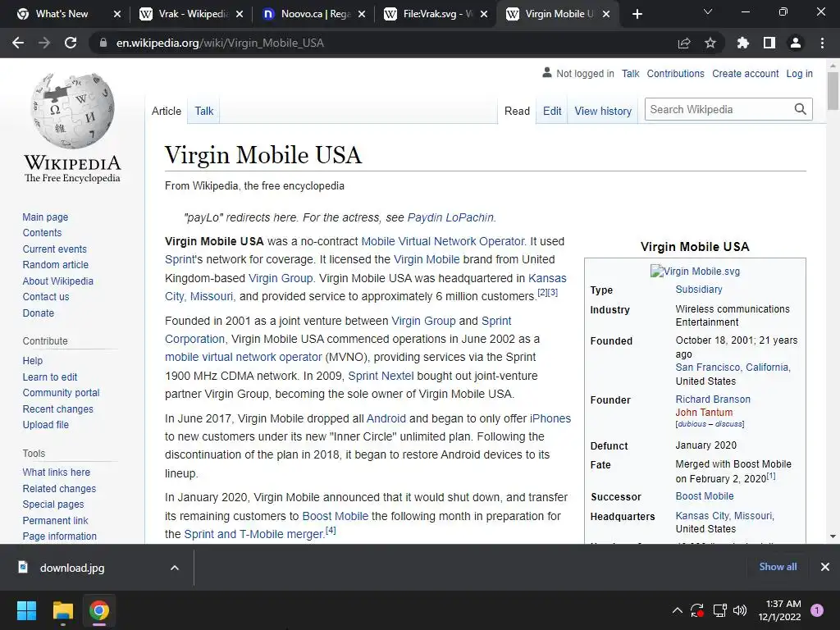
Task: Select the Article tab
Action: point(166,111)
